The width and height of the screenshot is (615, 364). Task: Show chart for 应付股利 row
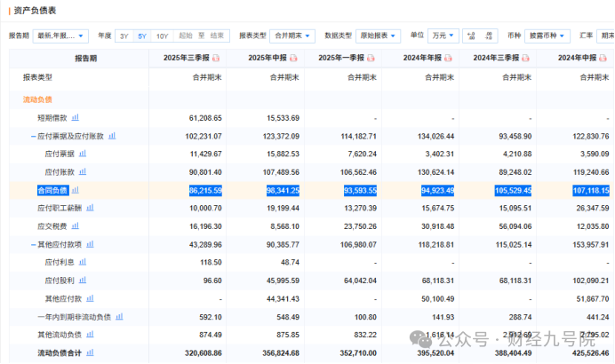(x=83, y=281)
